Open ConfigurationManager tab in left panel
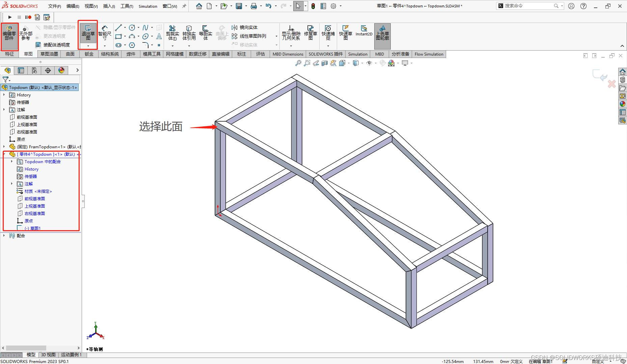The height and width of the screenshot is (364, 627). pos(34,70)
